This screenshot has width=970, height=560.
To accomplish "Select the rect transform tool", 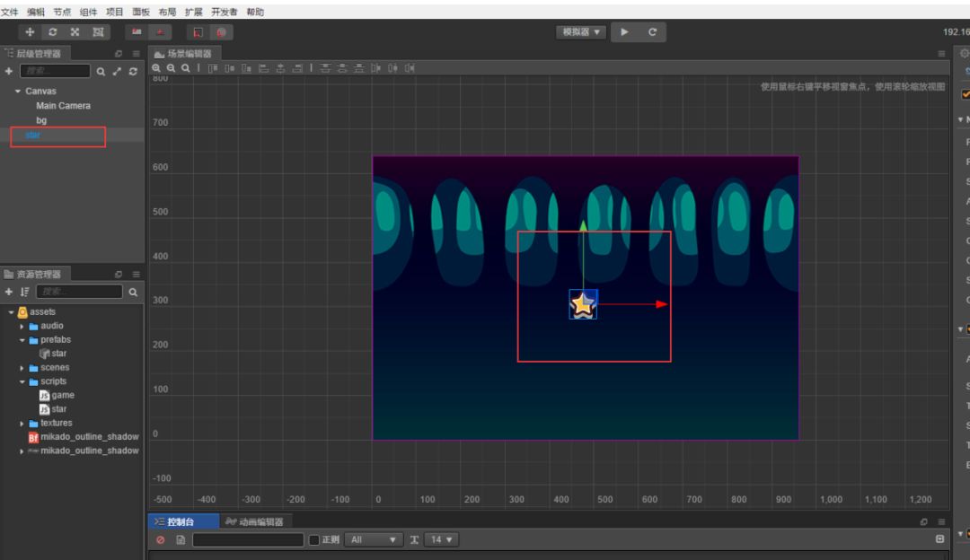I will (x=98, y=32).
